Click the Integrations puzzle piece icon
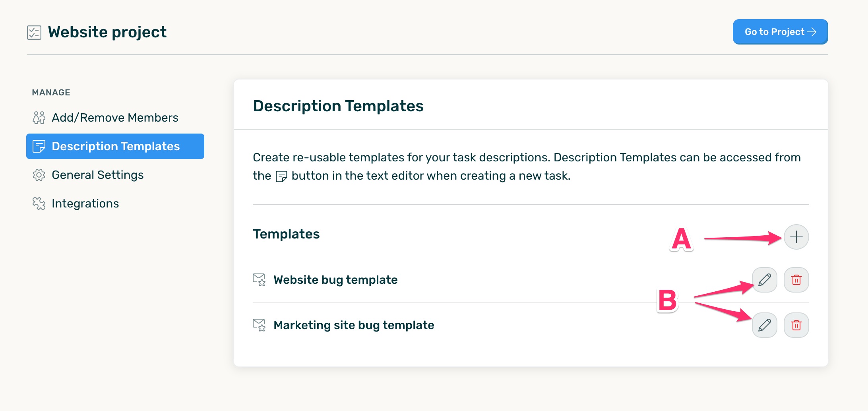Screen dimensions: 868x411 point(40,203)
